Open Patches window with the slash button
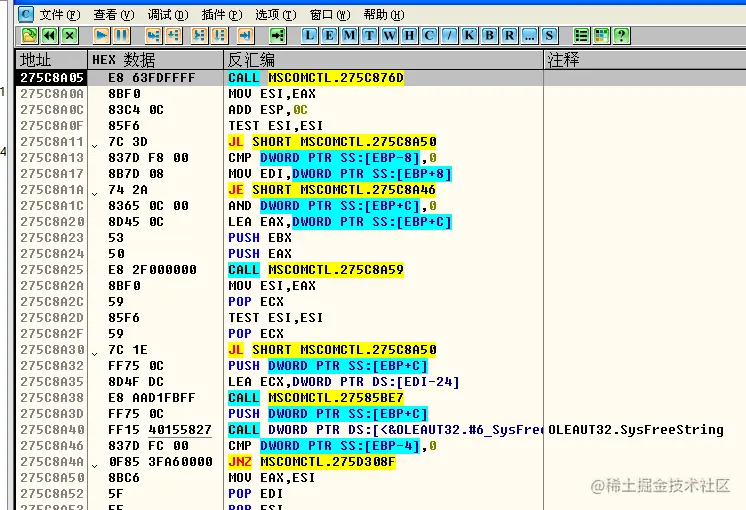The width and height of the screenshot is (746, 510). coord(449,36)
